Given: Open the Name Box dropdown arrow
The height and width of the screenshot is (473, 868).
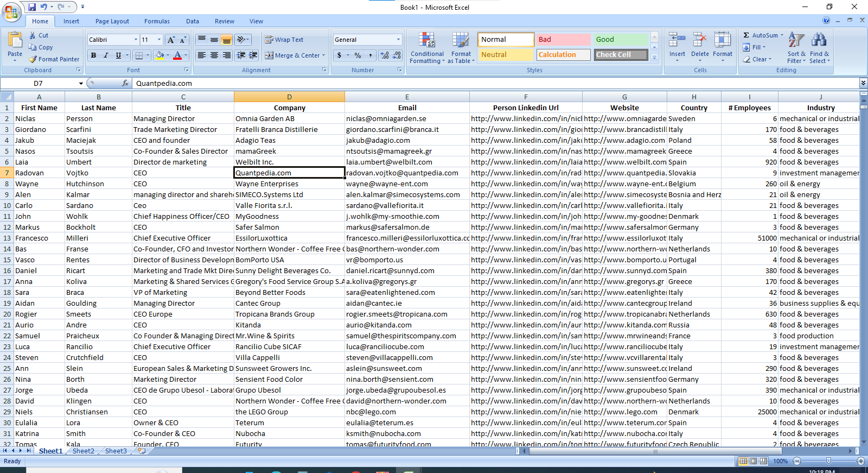Looking at the screenshot, I should pos(81,83).
